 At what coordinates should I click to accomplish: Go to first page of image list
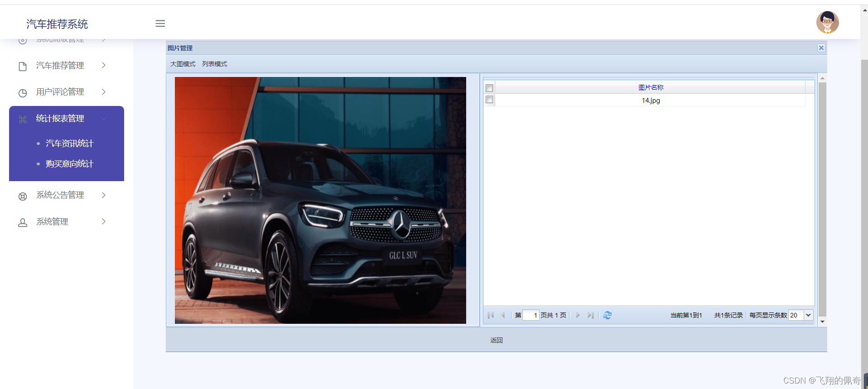point(491,315)
